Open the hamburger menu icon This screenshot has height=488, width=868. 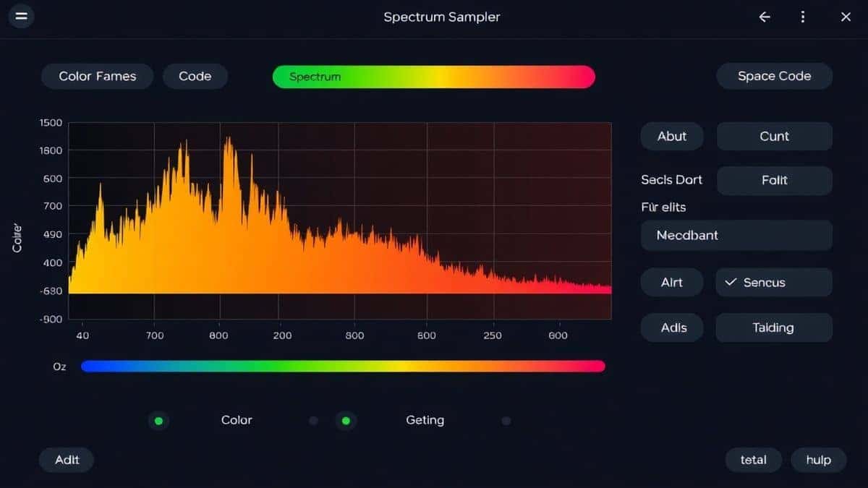(20, 16)
